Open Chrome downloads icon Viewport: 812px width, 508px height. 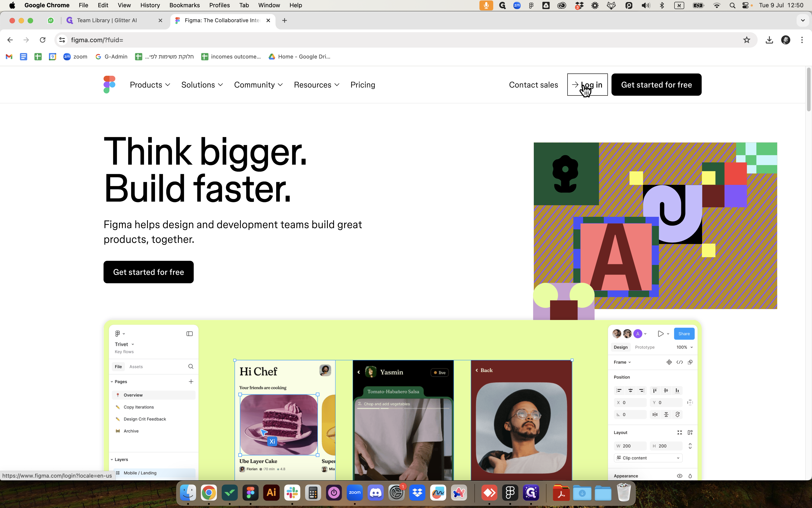tap(769, 40)
